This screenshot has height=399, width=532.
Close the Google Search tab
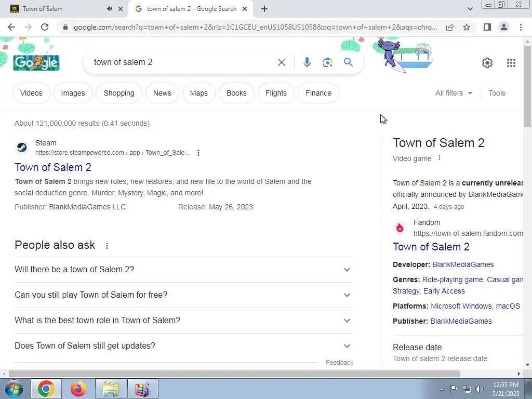coord(245,9)
